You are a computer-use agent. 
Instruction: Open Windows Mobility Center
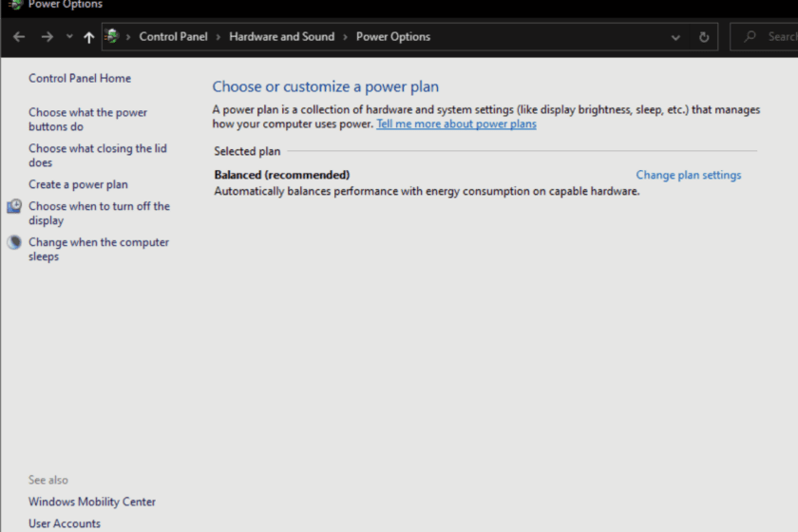point(91,502)
